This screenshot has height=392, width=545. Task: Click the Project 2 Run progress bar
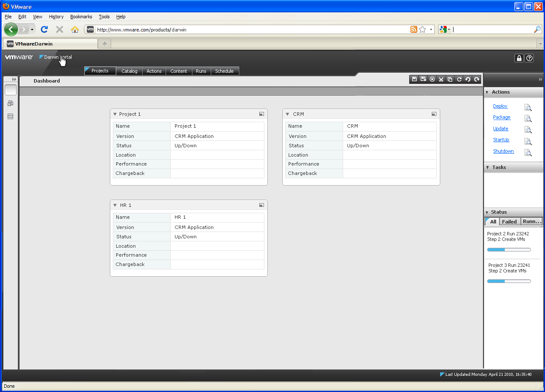[x=509, y=250]
